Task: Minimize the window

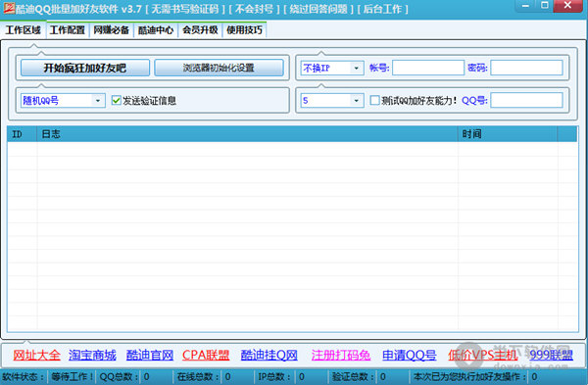Action: point(525,6)
